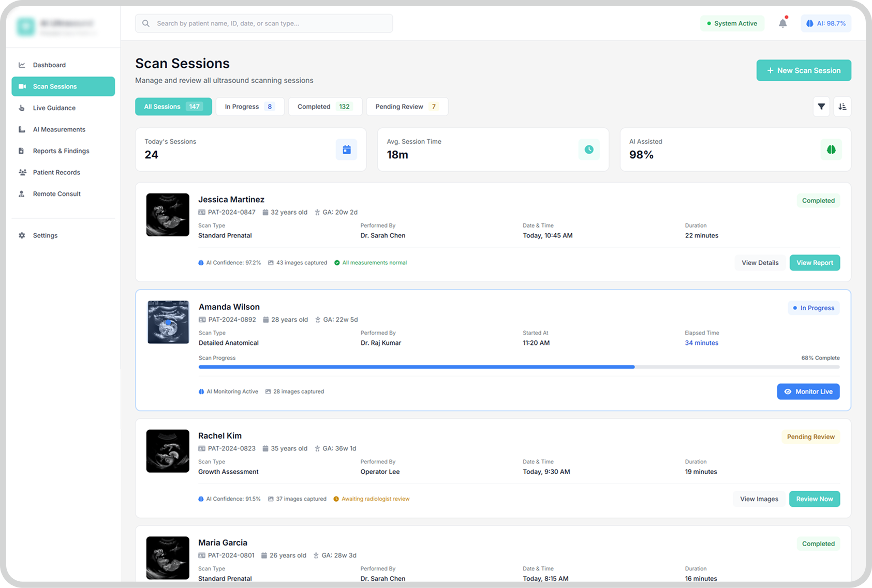
Task: Open Maria Garcia's ultrasound thumbnail
Action: click(x=168, y=558)
